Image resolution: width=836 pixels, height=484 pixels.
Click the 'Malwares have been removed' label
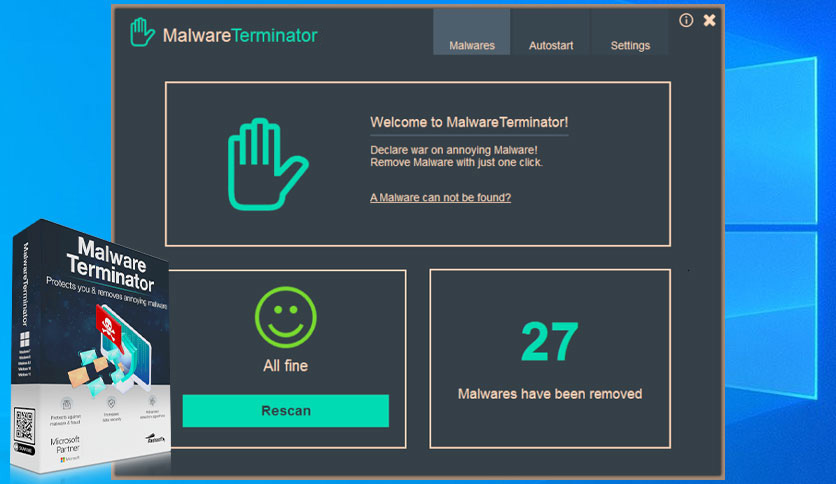click(x=550, y=394)
